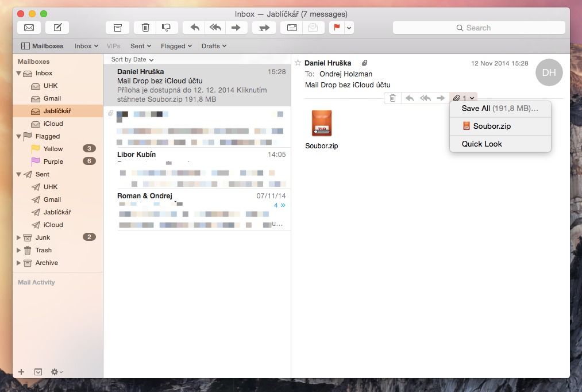Collapse the Flagged section in sidebar
This screenshot has height=392, width=582.
[x=18, y=136]
